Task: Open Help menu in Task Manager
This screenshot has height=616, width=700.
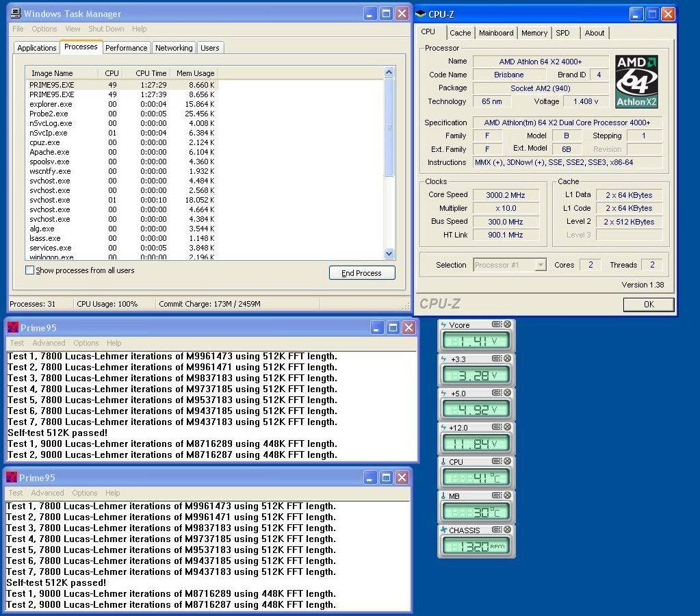Action: coord(140,29)
